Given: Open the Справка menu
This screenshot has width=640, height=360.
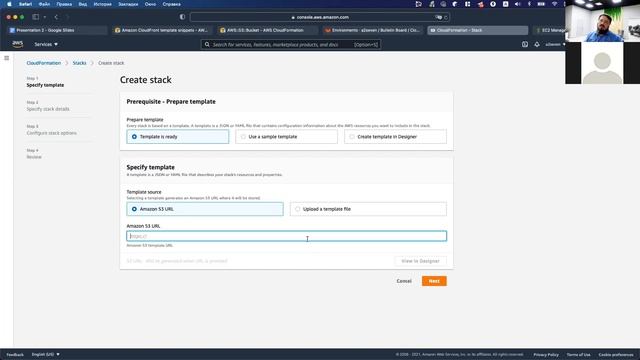Looking at the screenshot, I should click(x=171, y=4).
